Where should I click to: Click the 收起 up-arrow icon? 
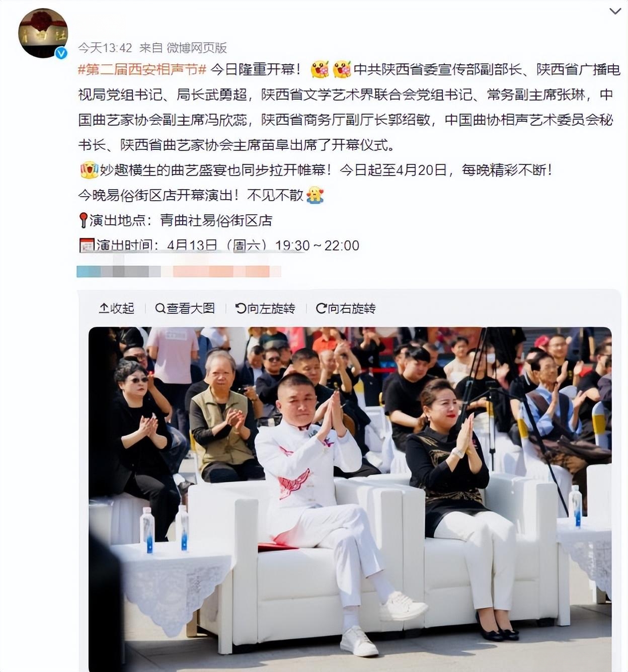(x=104, y=308)
